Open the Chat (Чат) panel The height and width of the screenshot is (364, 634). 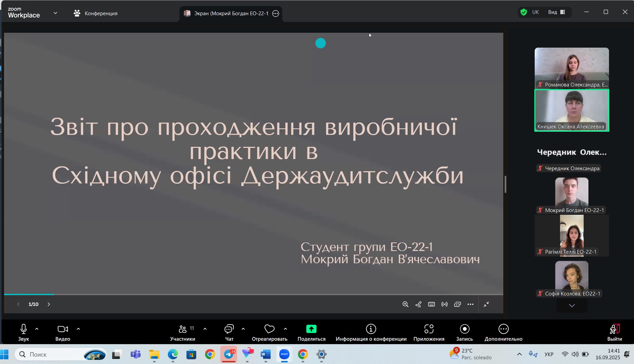(x=229, y=333)
